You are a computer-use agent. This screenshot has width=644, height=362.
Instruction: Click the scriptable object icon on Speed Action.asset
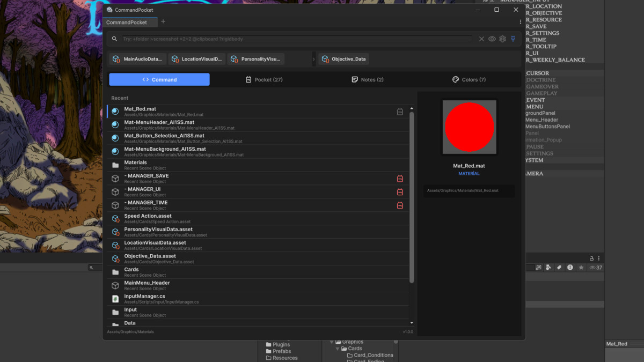click(115, 218)
